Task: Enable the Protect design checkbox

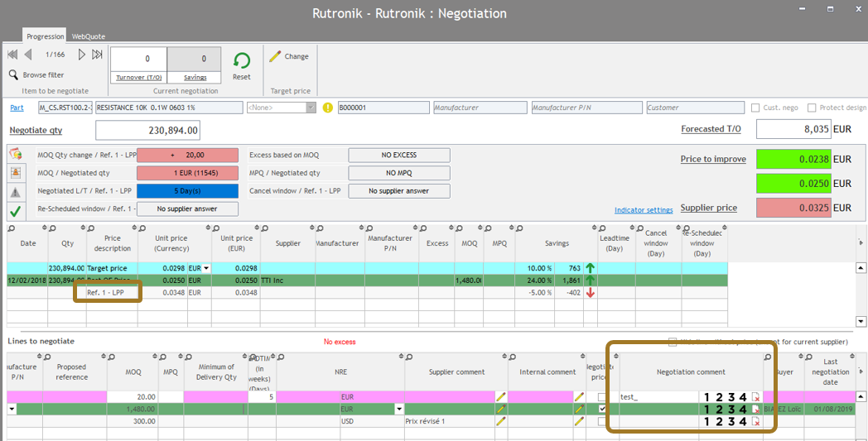Action: tap(812, 108)
